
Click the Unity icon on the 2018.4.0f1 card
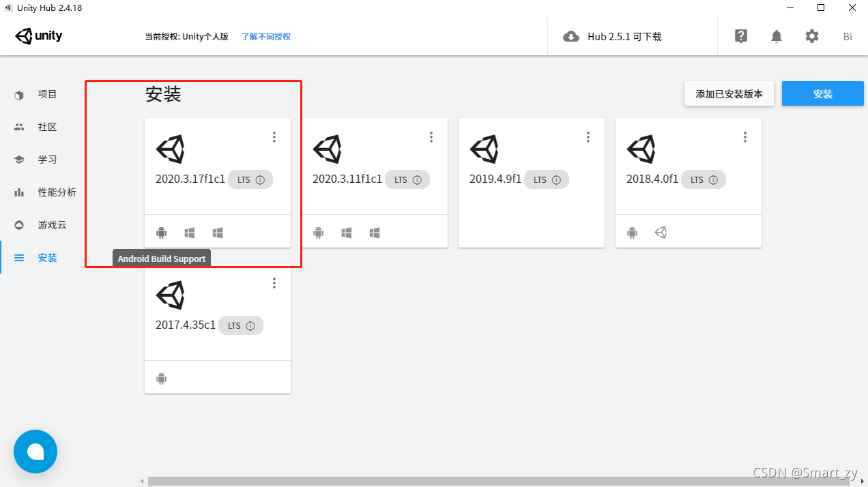(641, 149)
